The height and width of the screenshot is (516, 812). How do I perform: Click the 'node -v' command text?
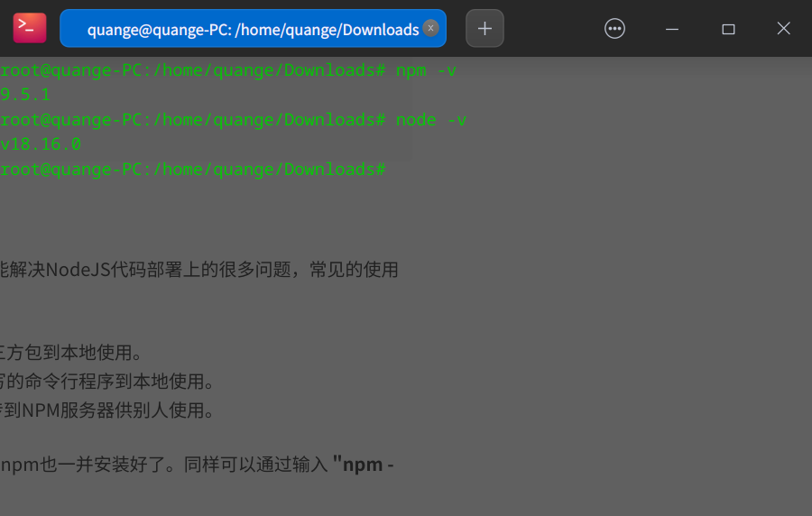coord(431,120)
